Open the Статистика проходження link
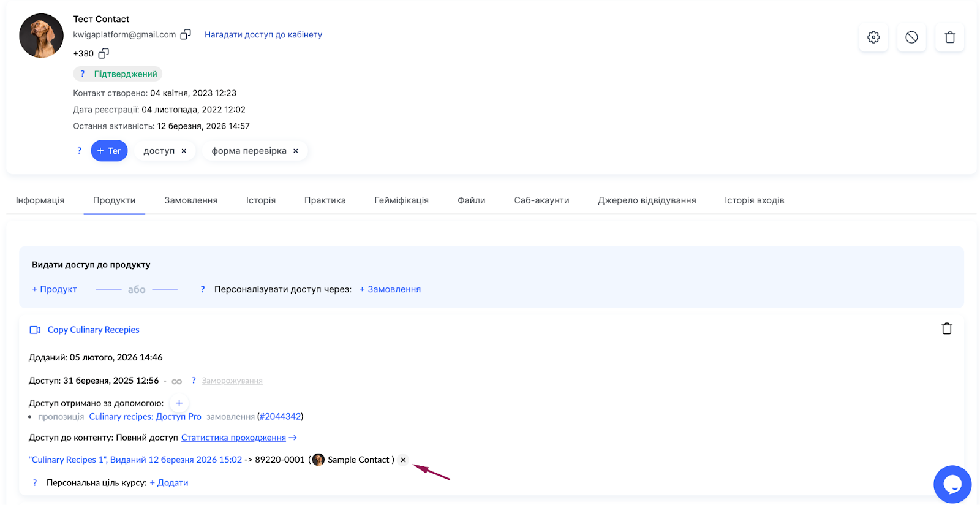980x505 pixels. [233, 438]
